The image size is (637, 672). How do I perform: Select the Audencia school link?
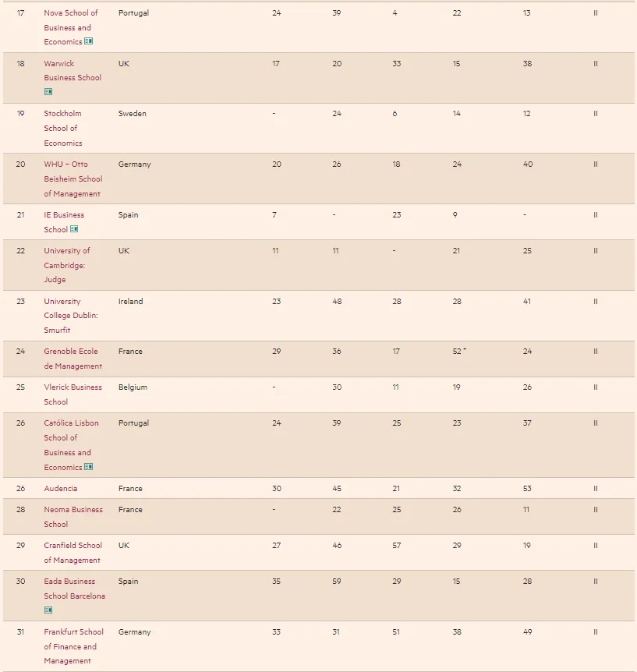(61, 489)
